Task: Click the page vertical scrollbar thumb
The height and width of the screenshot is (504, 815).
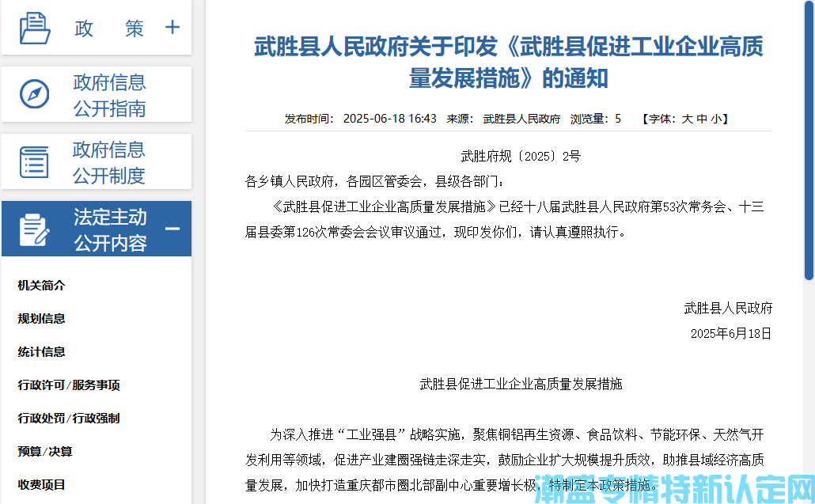Action: pyautogui.click(x=809, y=140)
